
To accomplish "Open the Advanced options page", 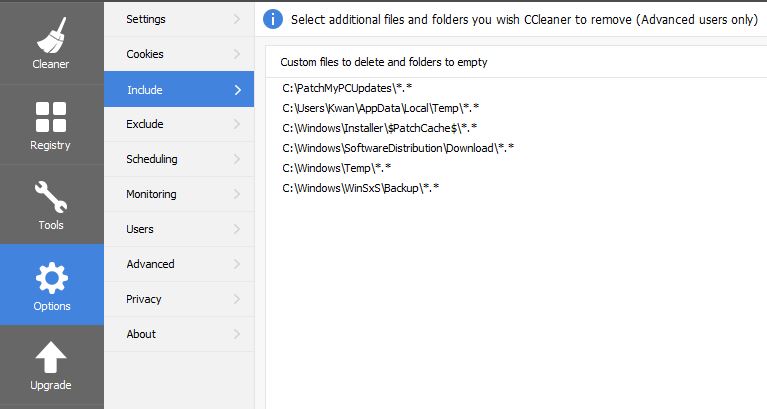I will point(150,264).
